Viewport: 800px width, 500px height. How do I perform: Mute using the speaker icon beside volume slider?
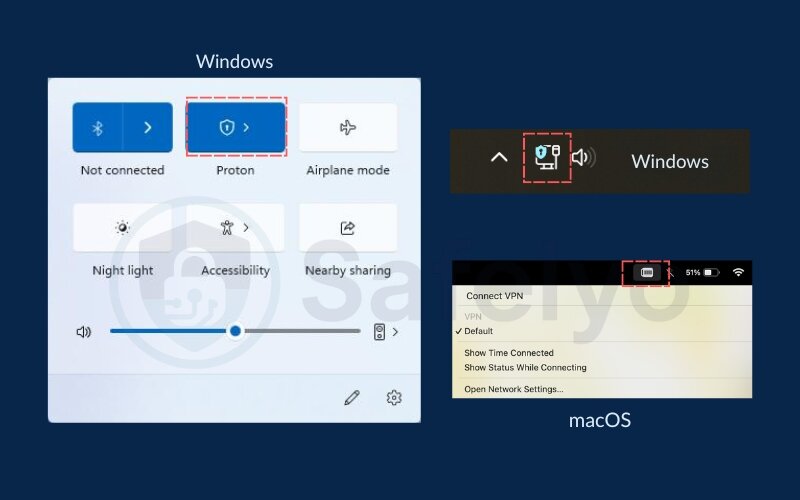[84, 331]
